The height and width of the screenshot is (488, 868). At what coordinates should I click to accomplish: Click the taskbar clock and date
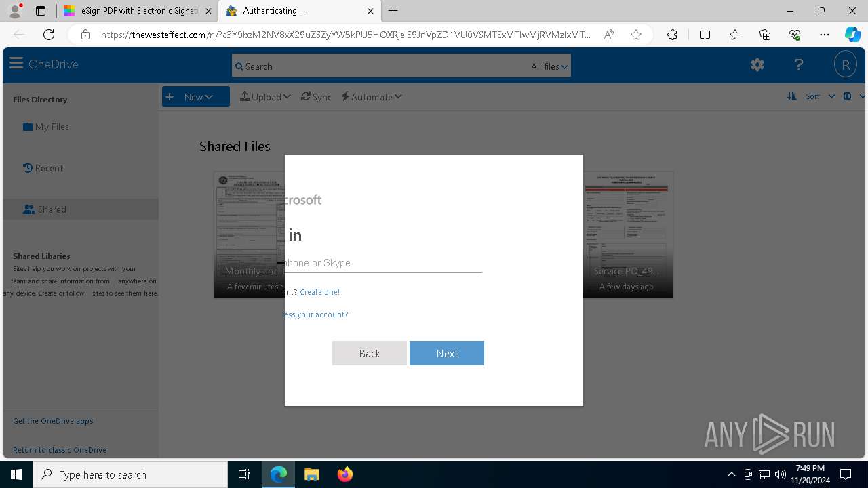tap(810, 474)
